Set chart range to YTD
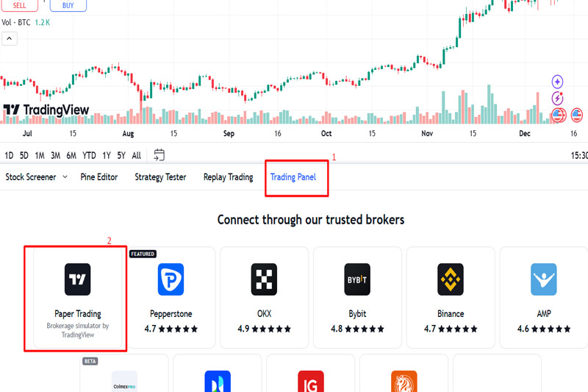 point(89,155)
